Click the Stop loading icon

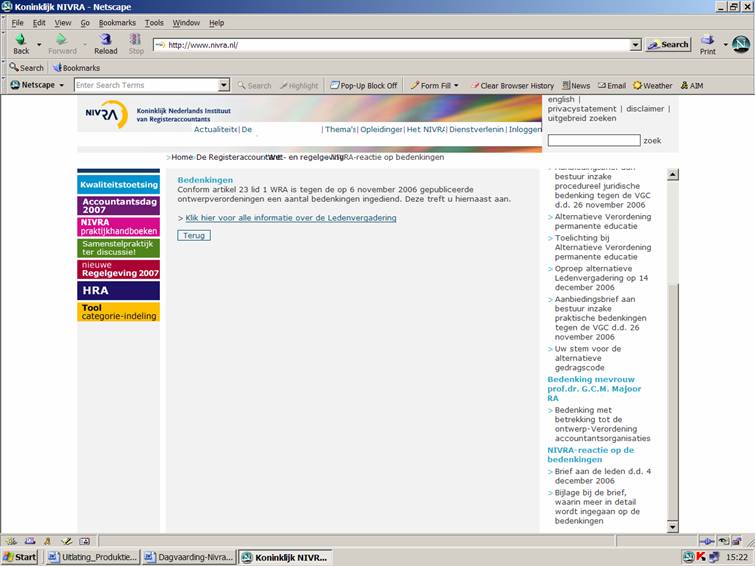136,39
